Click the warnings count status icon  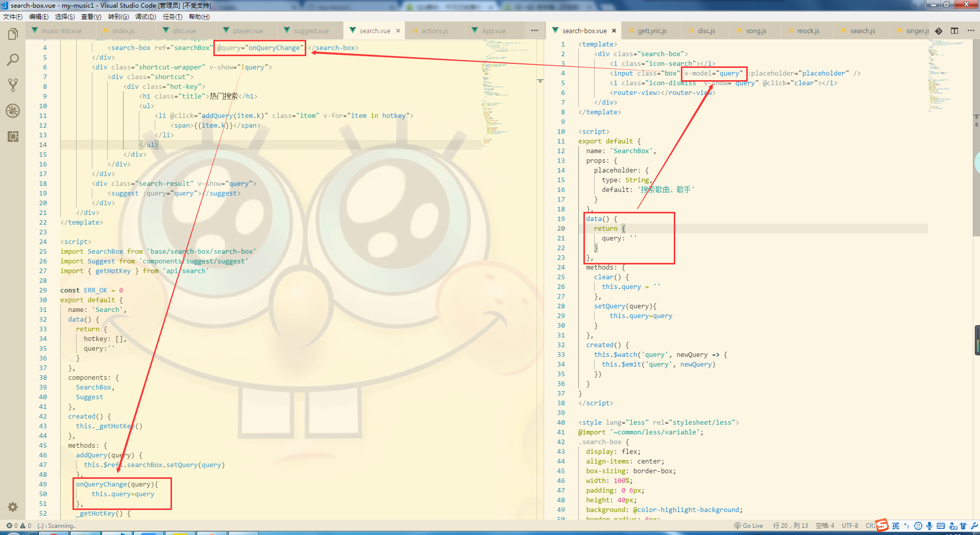point(25,525)
